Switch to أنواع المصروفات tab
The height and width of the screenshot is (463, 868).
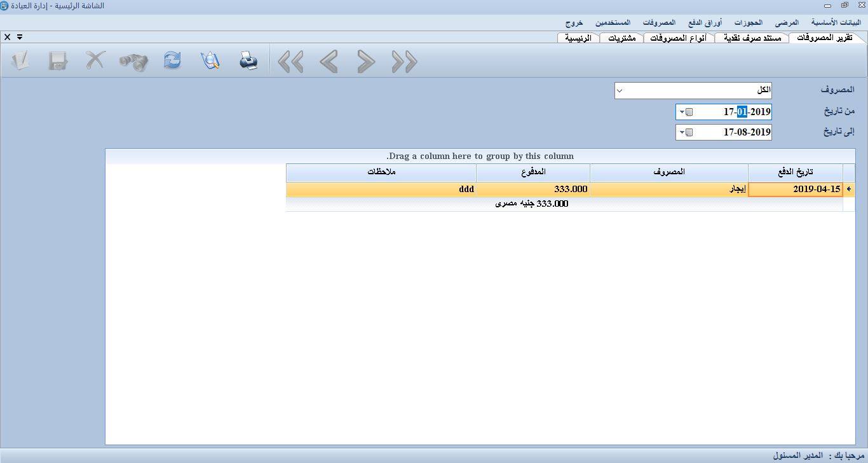tap(679, 38)
